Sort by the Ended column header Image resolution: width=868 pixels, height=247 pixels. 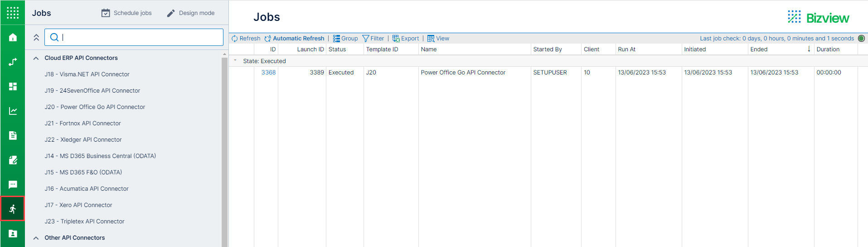(781, 49)
